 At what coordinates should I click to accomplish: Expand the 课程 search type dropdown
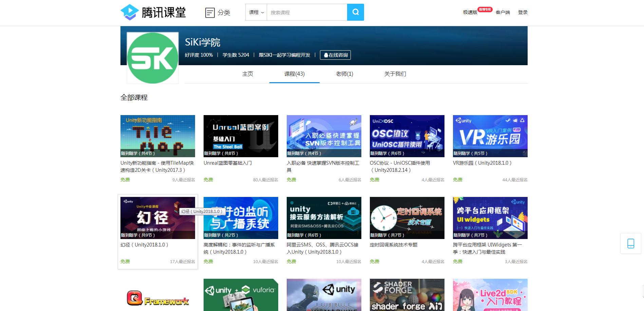(256, 12)
